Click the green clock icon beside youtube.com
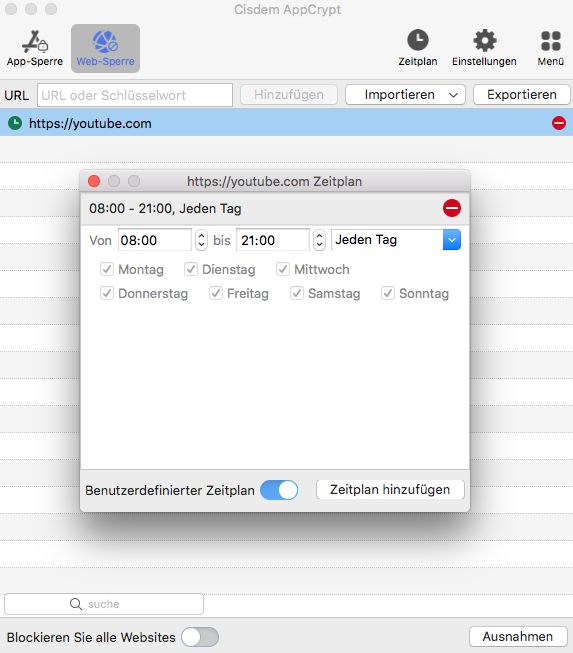This screenshot has width=573, height=653. 15,123
